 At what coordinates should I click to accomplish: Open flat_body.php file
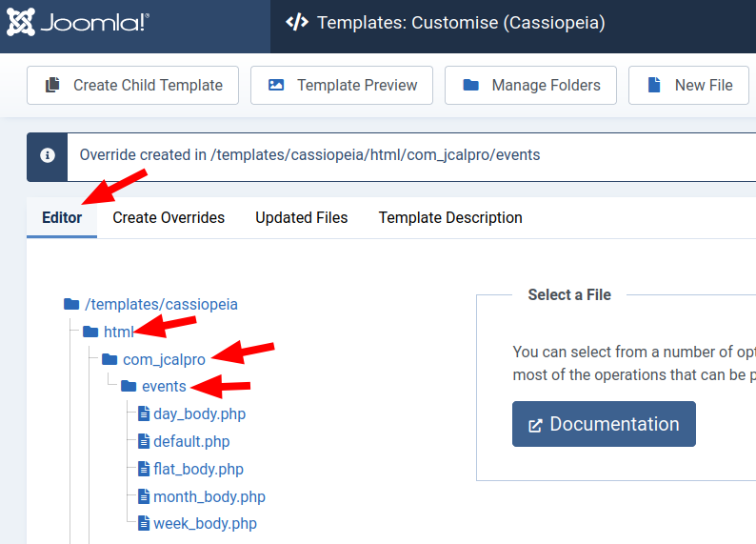(x=198, y=470)
